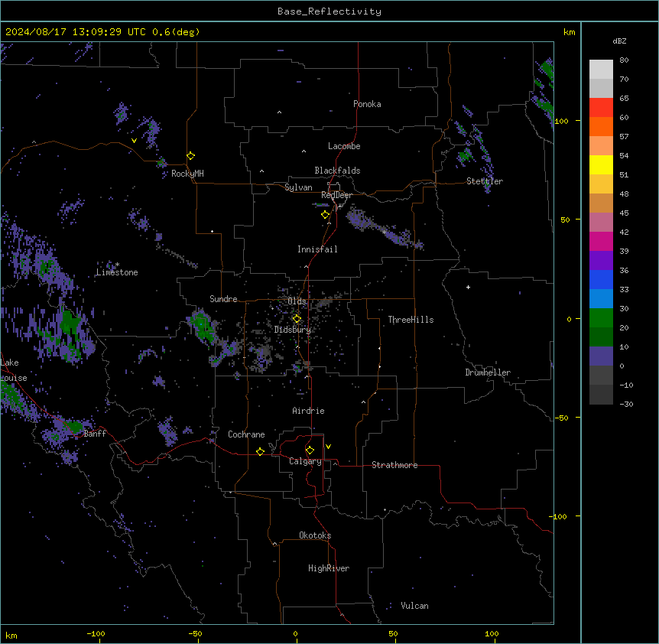Click the Airdrie city label
The width and height of the screenshot is (659, 644).
click(308, 411)
